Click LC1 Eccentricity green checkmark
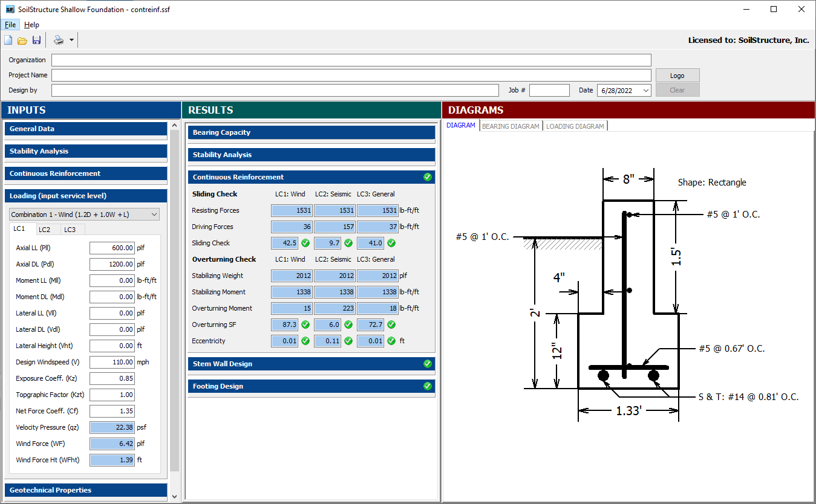 click(x=305, y=341)
